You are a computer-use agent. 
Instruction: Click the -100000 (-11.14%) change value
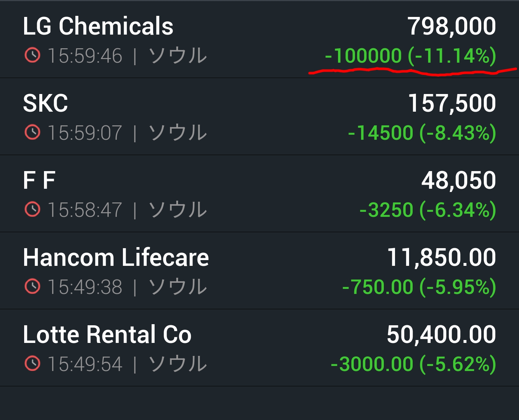(x=411, y=56)
